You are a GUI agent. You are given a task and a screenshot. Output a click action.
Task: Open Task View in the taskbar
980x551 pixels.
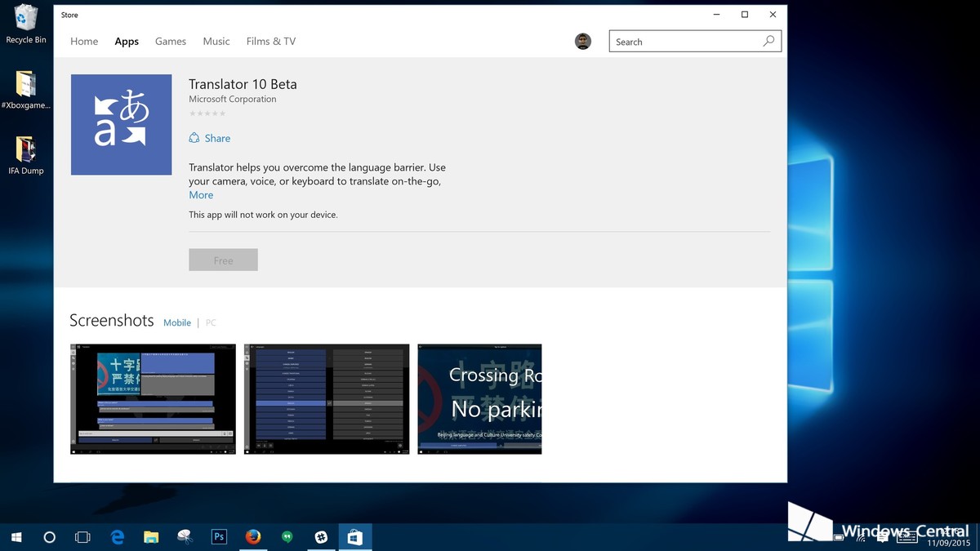click(x=82, y=537)
